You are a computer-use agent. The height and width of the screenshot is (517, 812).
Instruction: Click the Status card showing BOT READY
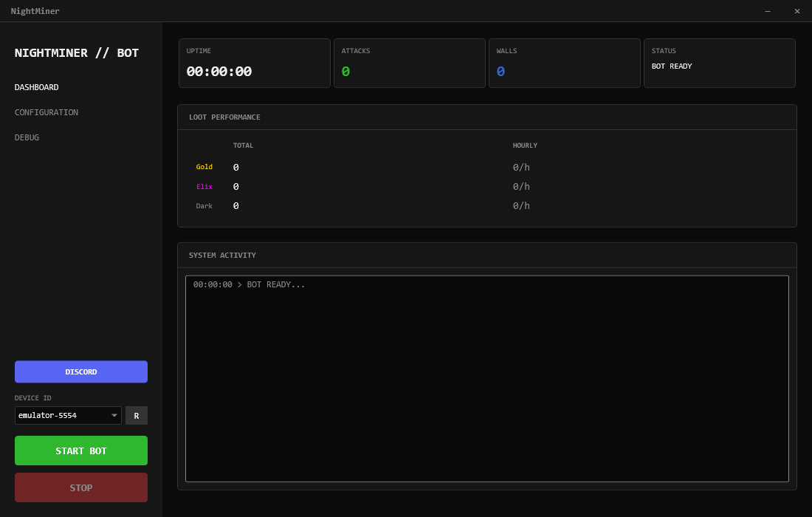click(x=719, y=64)
